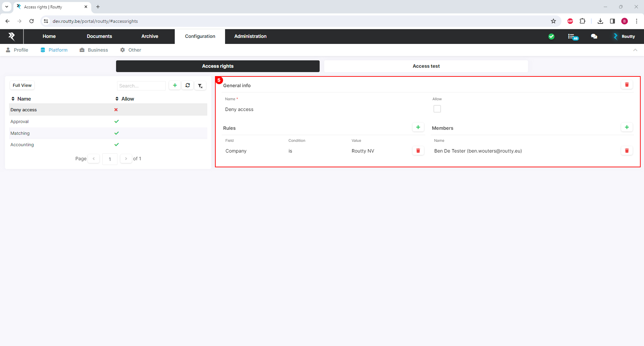Screen dimensions: 644x346
Task: Click the green plus to add access right
Action: click(175, 85)
